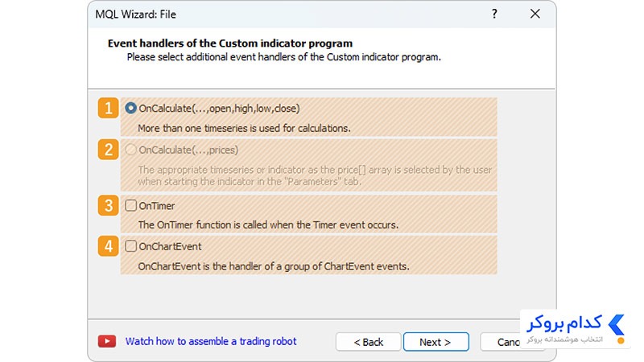644x362 pixels.
Task: Click the Event handlers bold heading
Action: 230,43
